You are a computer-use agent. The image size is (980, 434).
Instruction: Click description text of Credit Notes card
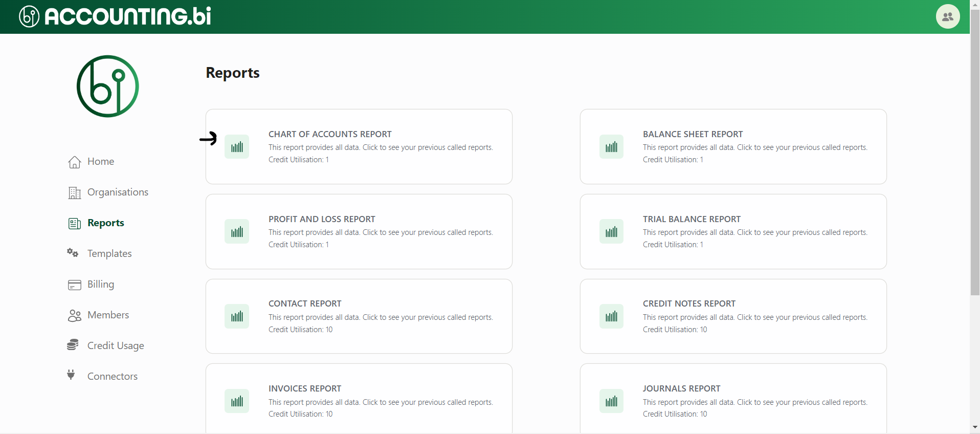(x=755, y=317)
